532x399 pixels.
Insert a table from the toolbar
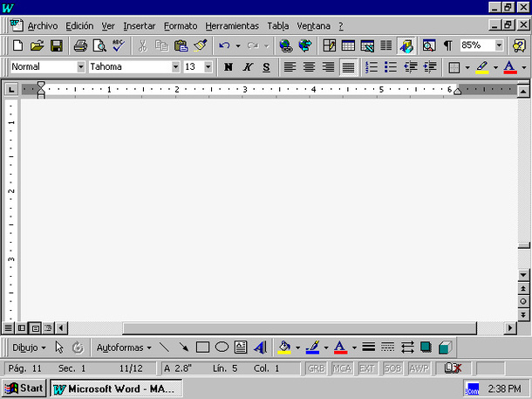coord(348,45)
